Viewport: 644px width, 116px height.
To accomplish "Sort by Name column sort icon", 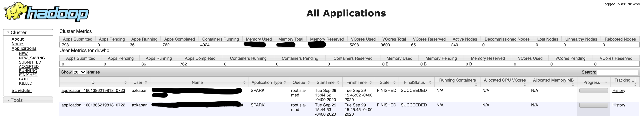I will 244,82.
